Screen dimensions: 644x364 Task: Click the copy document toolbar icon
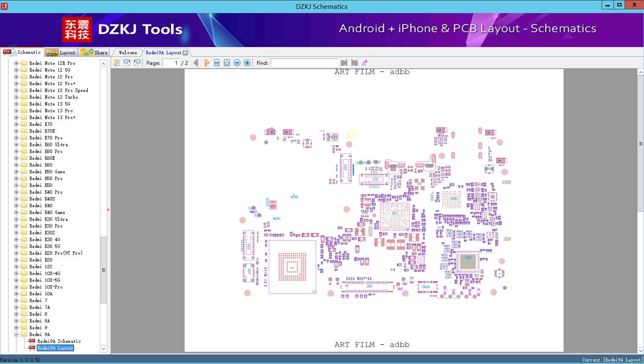(x=117, y=63)
